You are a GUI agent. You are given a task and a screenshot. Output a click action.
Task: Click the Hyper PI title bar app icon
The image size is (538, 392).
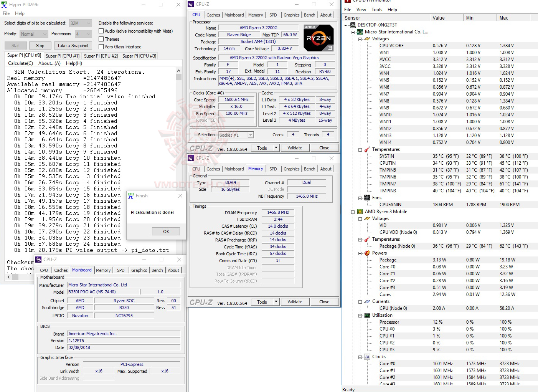[4, 5]
